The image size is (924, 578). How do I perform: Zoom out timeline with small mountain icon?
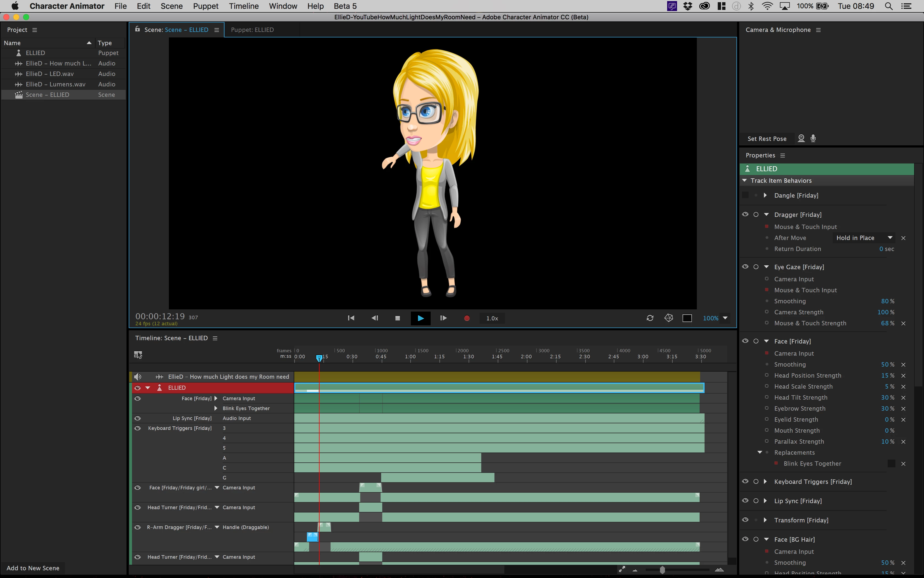tap(635, 570)
